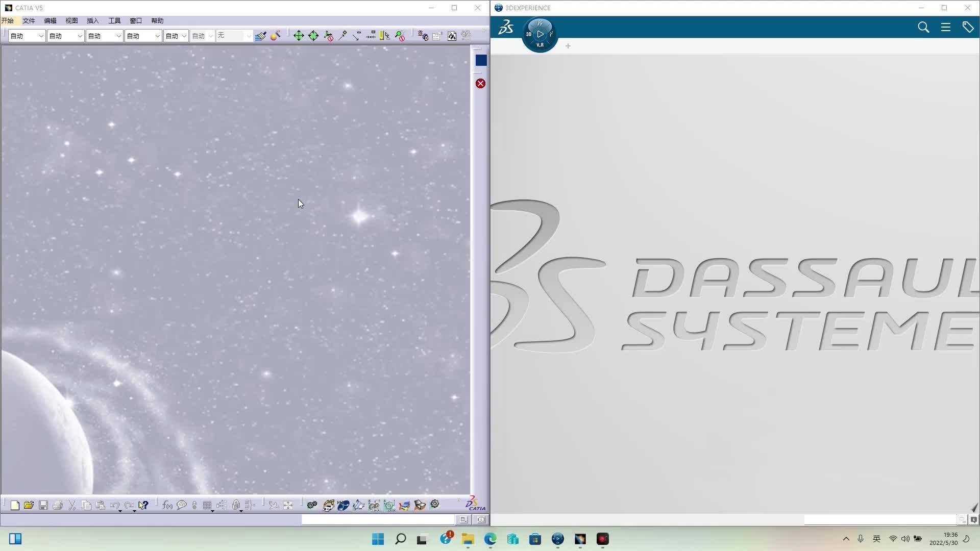Click the green rotate arrows icon
The width and height of the screenshot is (980, 551).
point(313,36)
